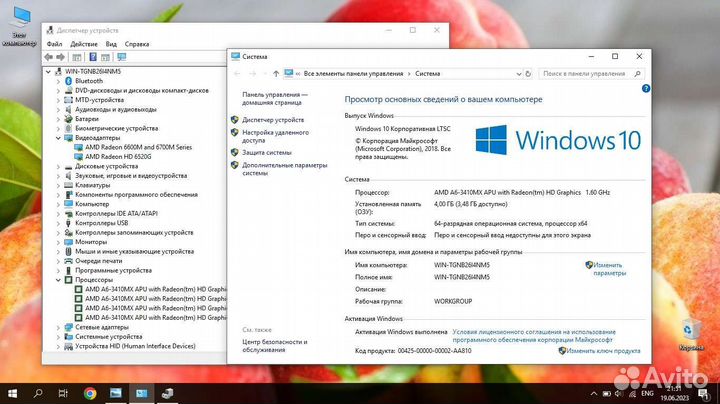The image size is (720, 404).
Task: Open Настройка удаленного доступа link
Action: [276, 136]
